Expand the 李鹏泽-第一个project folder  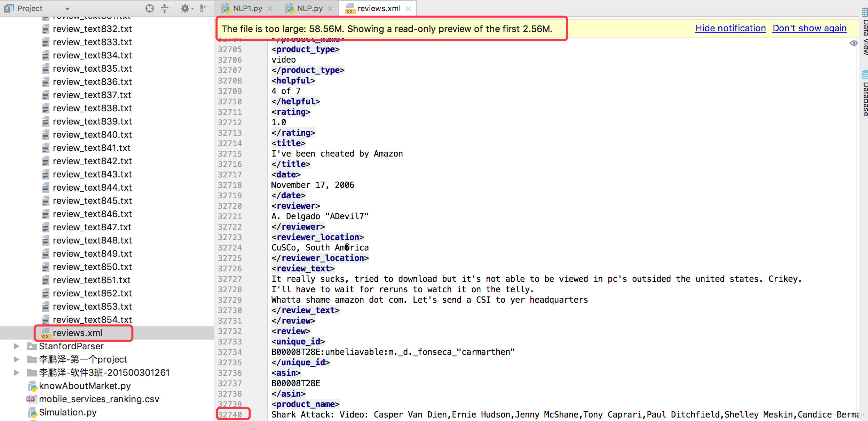pyautogui.click(x=16, y=359)
